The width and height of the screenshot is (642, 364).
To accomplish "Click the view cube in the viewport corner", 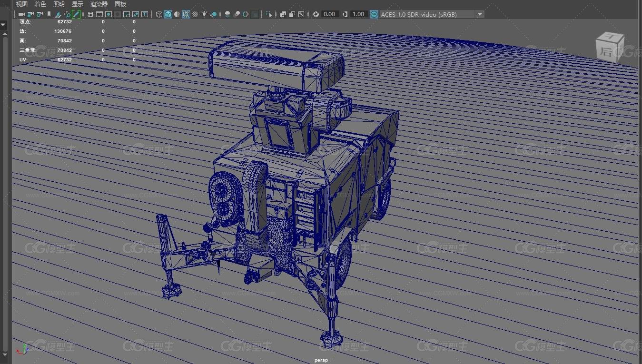I will 610,47.
